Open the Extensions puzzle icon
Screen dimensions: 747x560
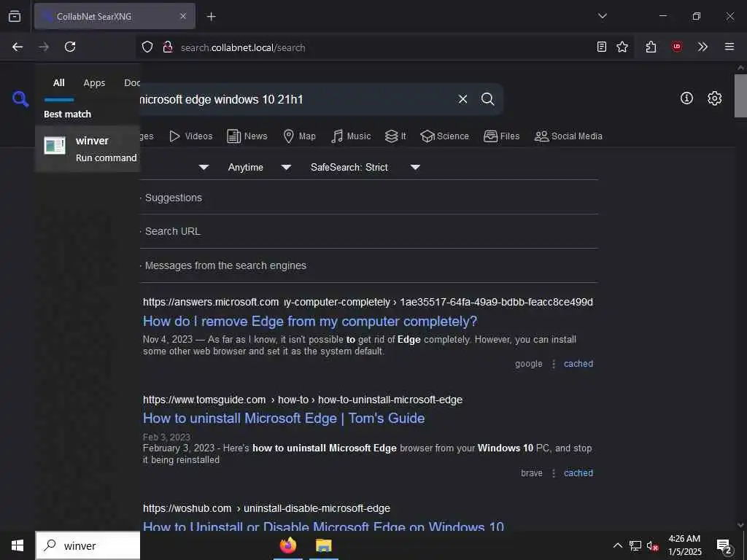(x=651, y=47)
